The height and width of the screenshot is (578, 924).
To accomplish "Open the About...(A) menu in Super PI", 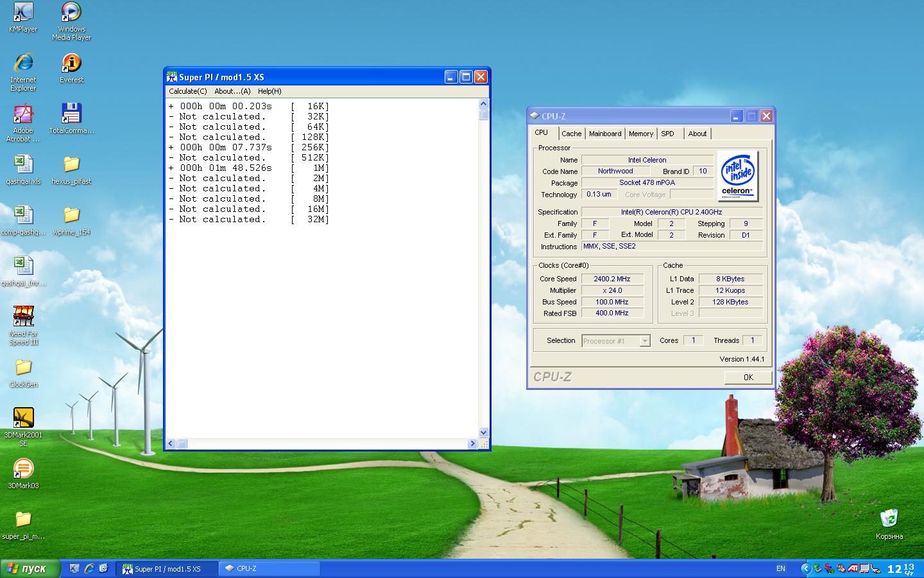I will pyautogui.click(x=232, y=91).
